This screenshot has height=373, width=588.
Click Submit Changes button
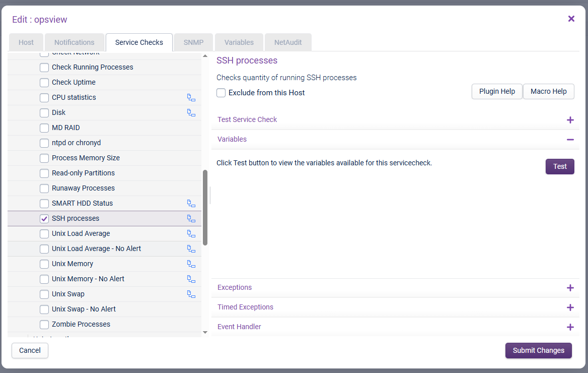pos(538,350)
